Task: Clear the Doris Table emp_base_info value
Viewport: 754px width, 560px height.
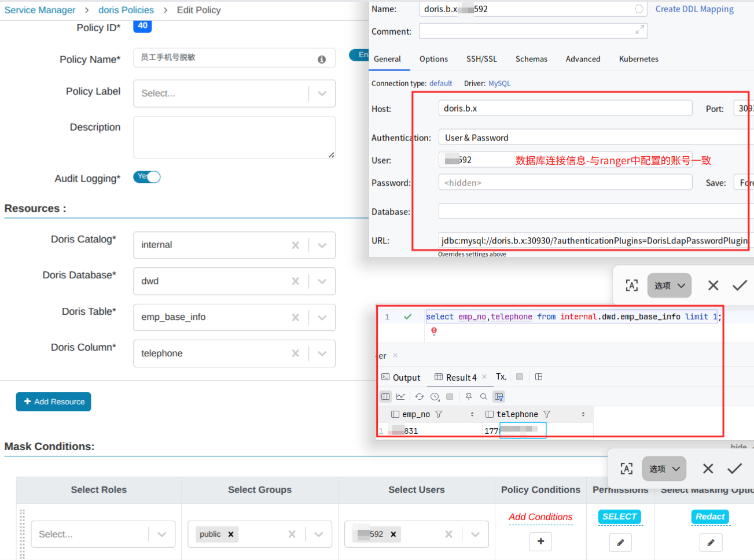Action: tap(295, 317)
